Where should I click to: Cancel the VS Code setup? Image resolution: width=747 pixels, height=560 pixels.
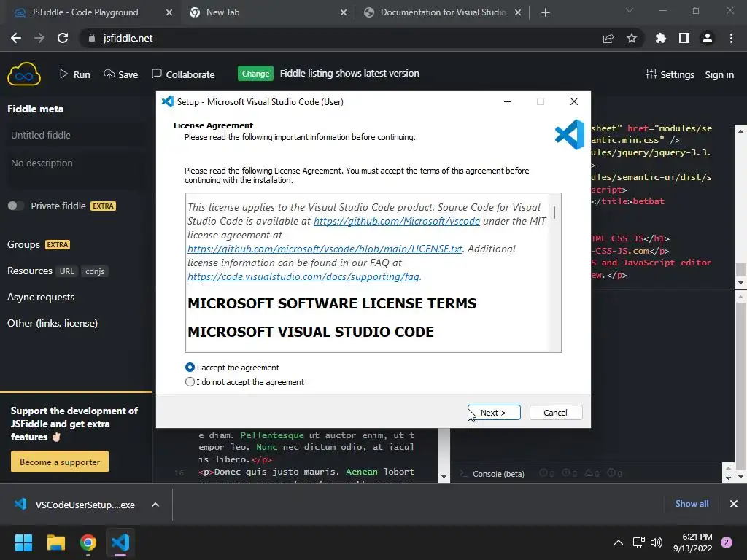[555, 413]
